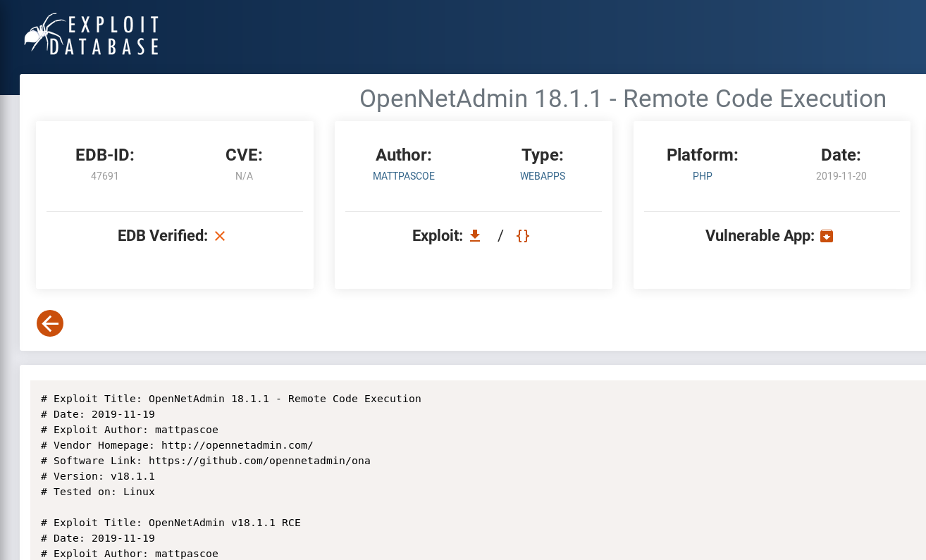The width and height of the screenshot is (926, 560).
Task: Click the Version: v18.1.1 line
Action: coord(98,476)
